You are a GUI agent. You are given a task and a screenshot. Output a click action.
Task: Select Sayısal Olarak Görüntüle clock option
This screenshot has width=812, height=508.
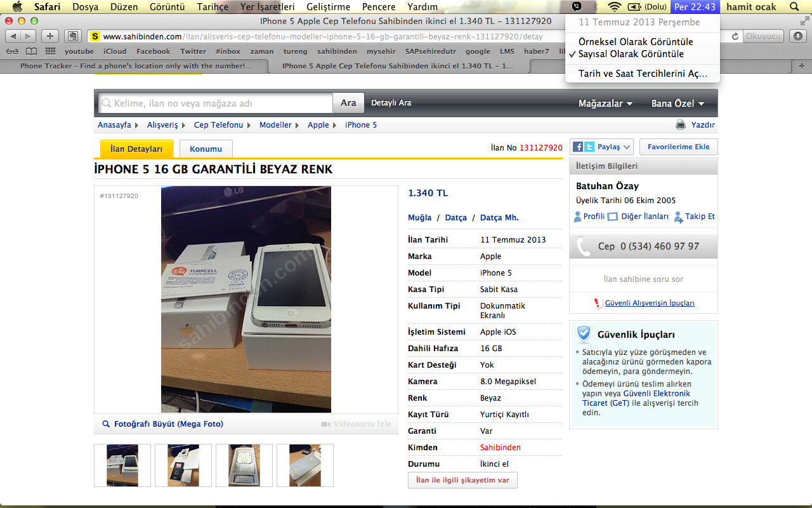point(631,54)
